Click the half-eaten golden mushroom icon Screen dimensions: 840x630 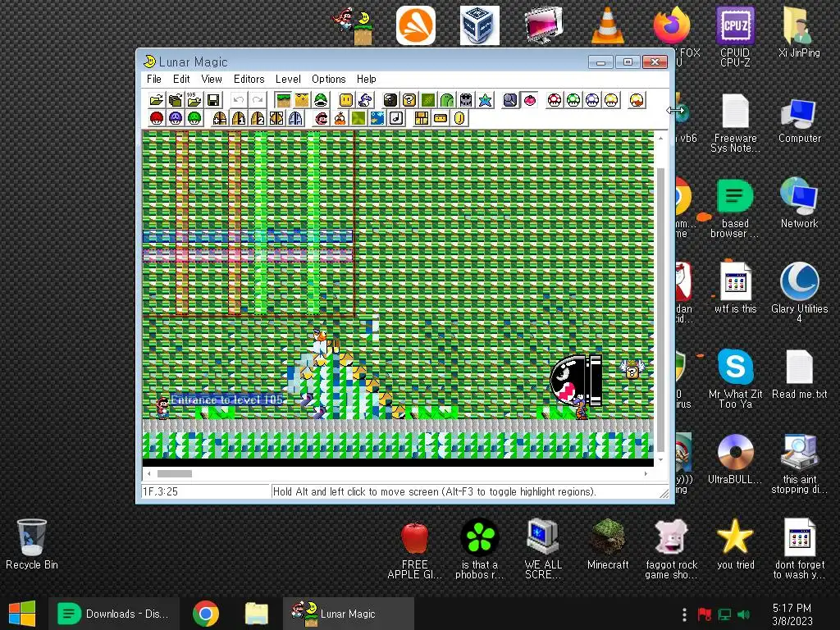637,100
